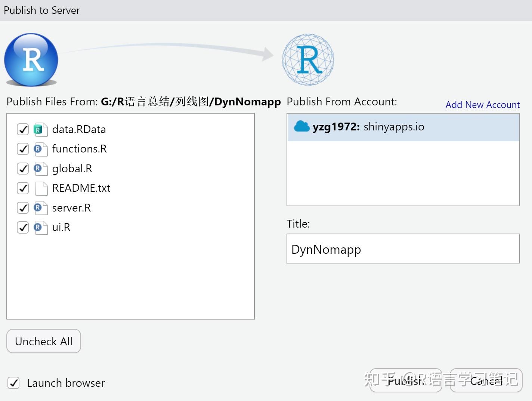The image size is (532, 401).
Task: Open the Add New Account link
Action: 482,105
